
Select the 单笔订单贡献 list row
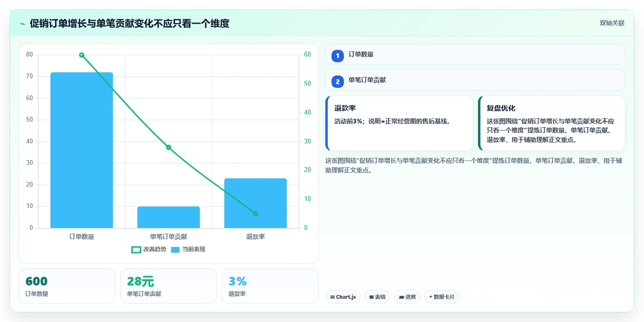pos(475,80)
